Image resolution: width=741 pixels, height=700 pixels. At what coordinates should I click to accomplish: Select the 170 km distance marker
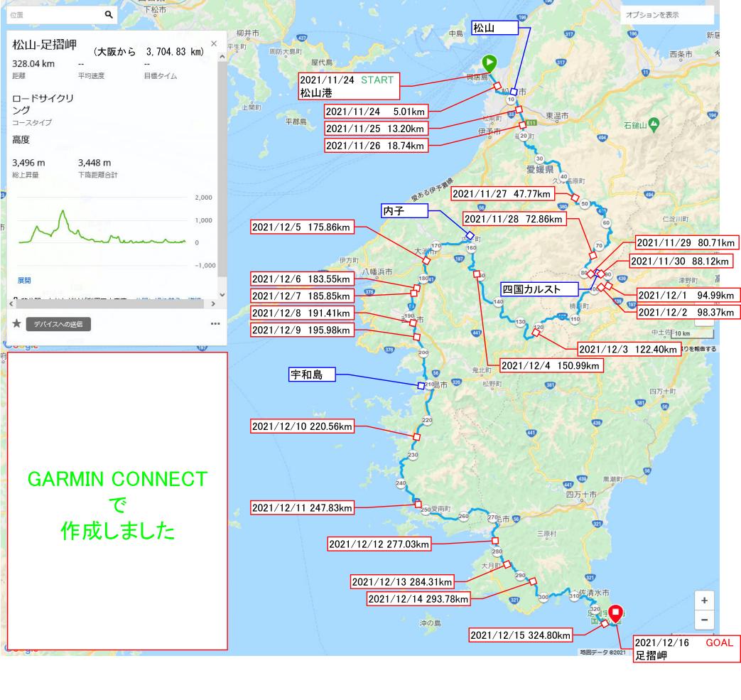point(436,246)
